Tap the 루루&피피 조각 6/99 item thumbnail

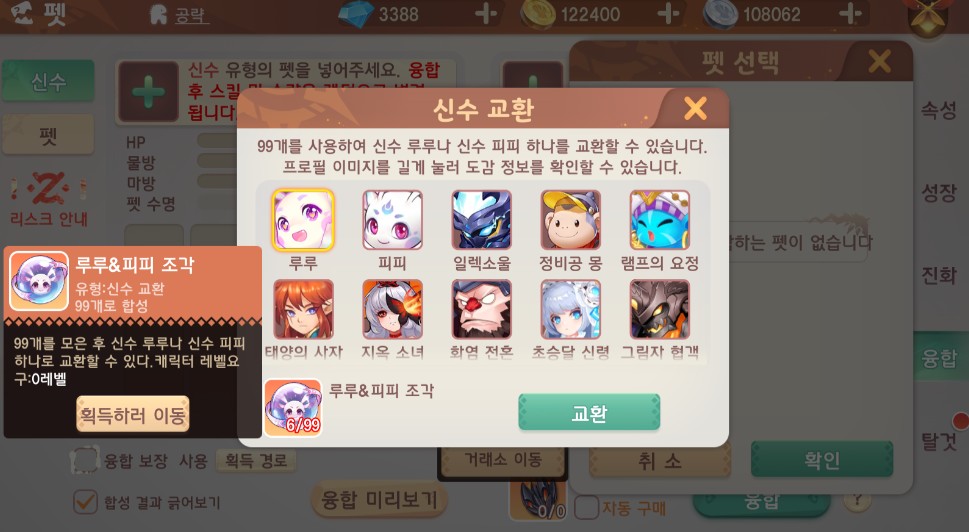(x=293, y=408)
